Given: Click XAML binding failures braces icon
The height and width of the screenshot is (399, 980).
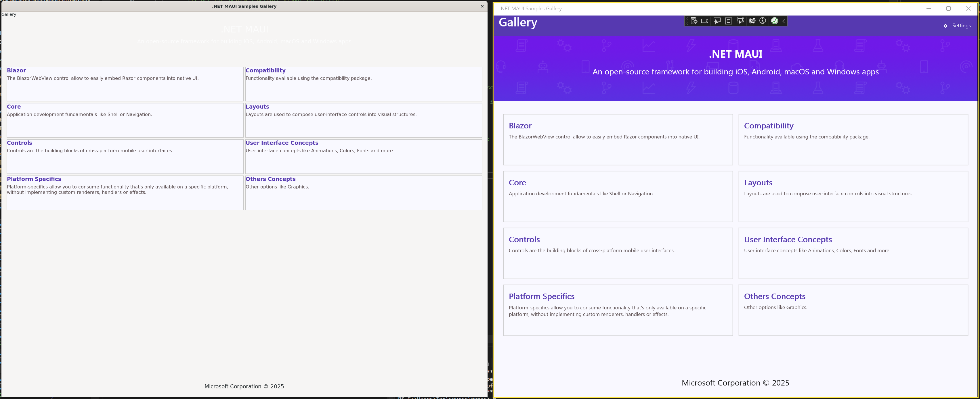Looking at the screenshot, I should [752, 21].
